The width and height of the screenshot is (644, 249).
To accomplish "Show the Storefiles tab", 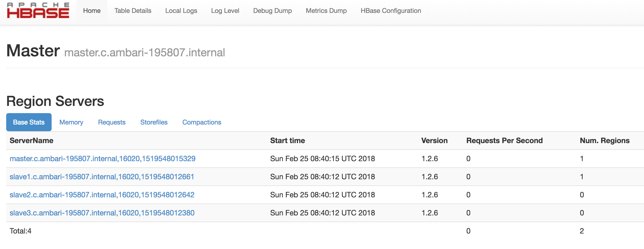I will click(x=154, y=122).
